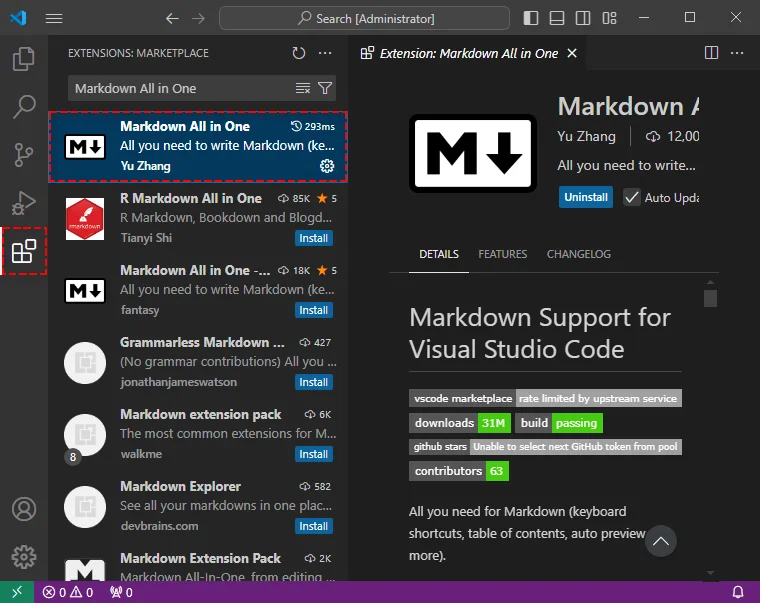This screenshot has width=760, height=603.
Task: Open the Run and Debug view
Action: pos(23,203)
